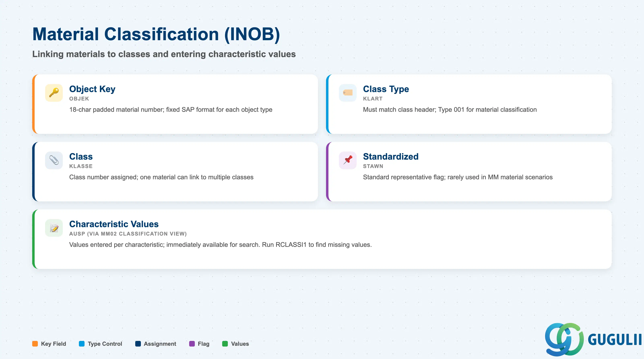Image resolution: width=644 pixels, height=359 pixels.
Task: Click the Material Classification (INOB) title
Action: [156, 34]
